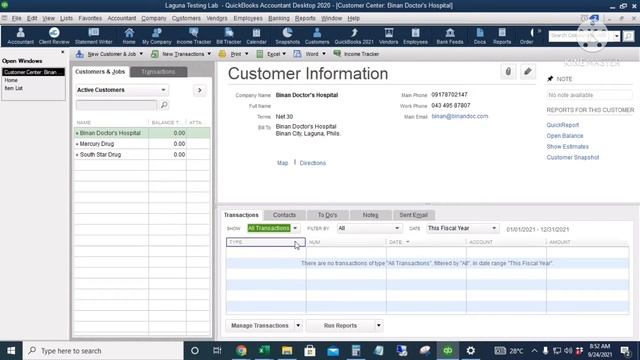The width and height of the screenshot is (640, 360).
Task: Select Item List in Open Windows
Action: coord(13,88)
